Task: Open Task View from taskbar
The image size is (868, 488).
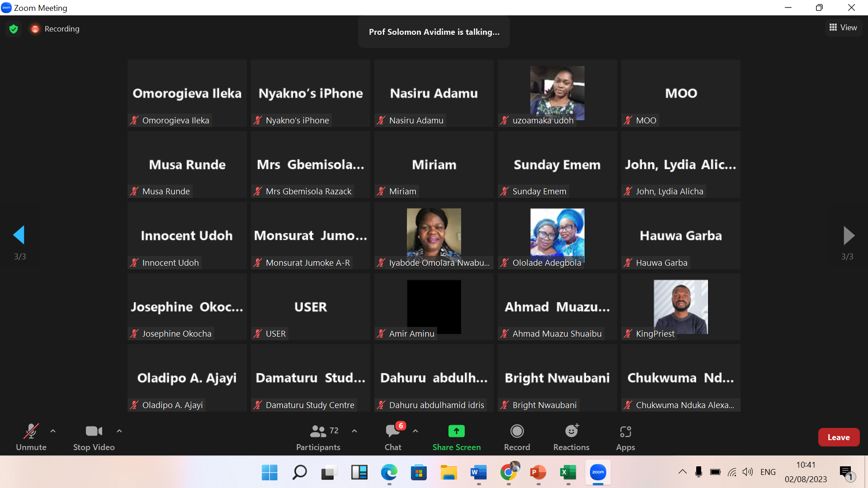Action: click(329, 473)
